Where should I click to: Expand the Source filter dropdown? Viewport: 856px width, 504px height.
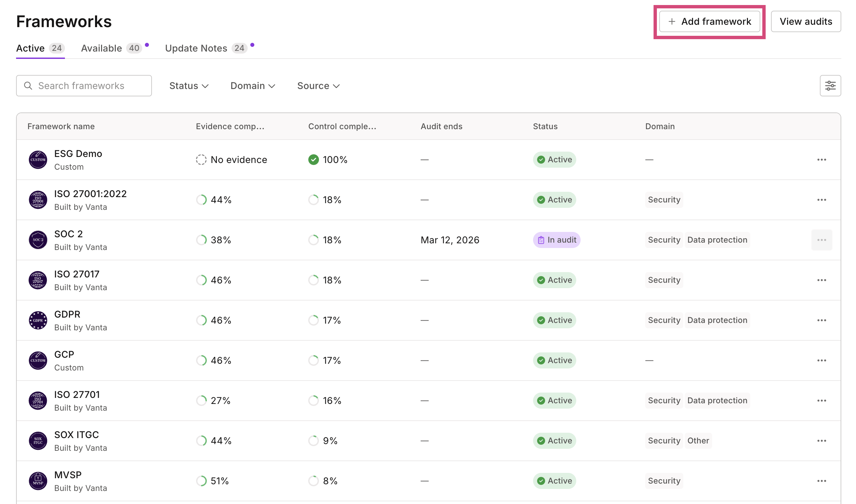click(x=318, y=86)
